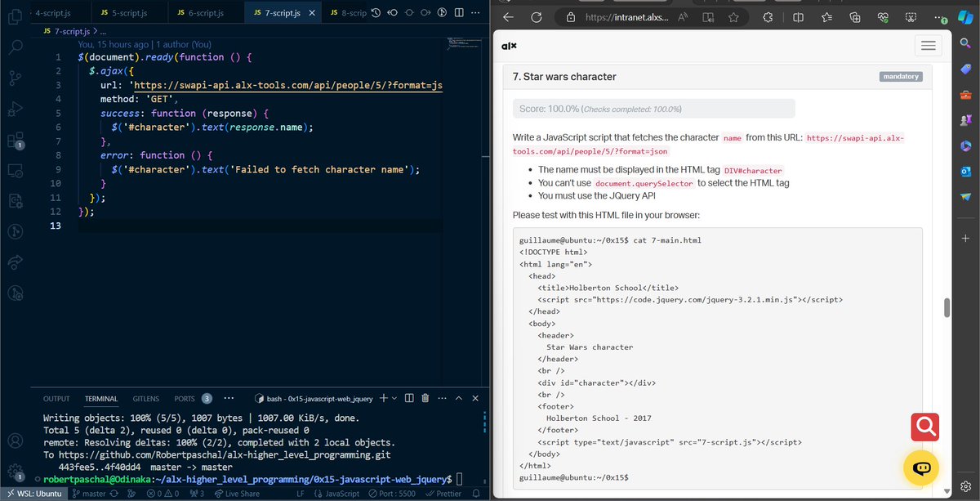Open Edge Favorites list icon
Screen dimensions: 980x501
(x=826, y=17)
